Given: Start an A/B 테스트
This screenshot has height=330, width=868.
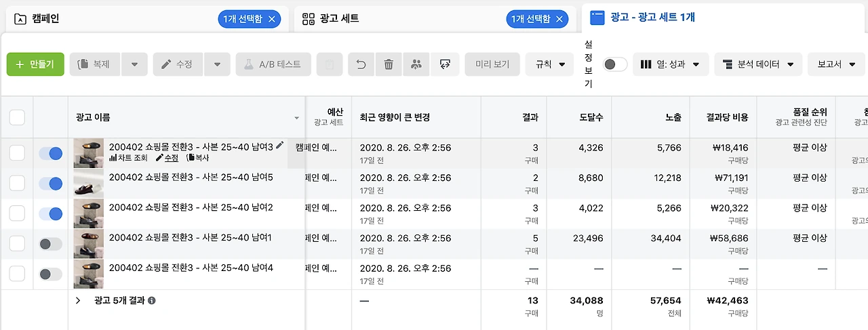Looking at the screenshot, I should coord(273,64).
